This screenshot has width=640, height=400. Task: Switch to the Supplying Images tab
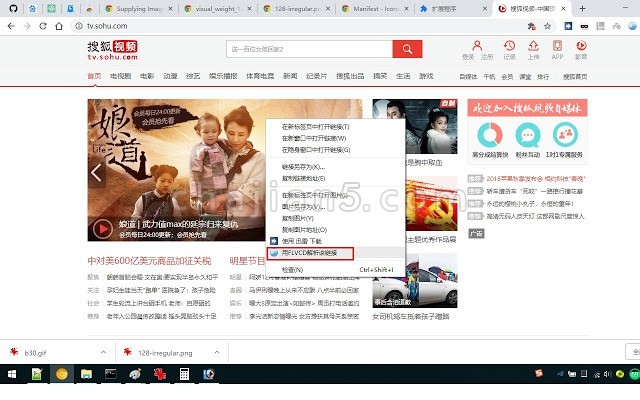[x=139, y=9]
